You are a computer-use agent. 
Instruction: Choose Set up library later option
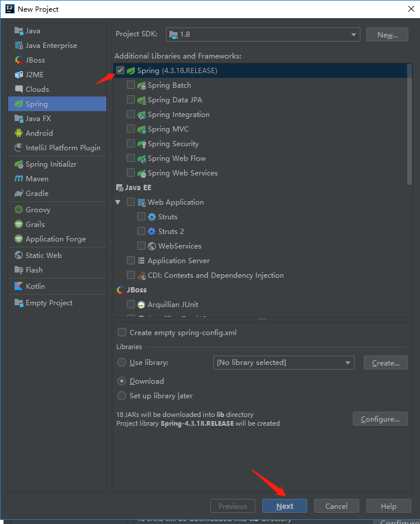coord(122,396)
